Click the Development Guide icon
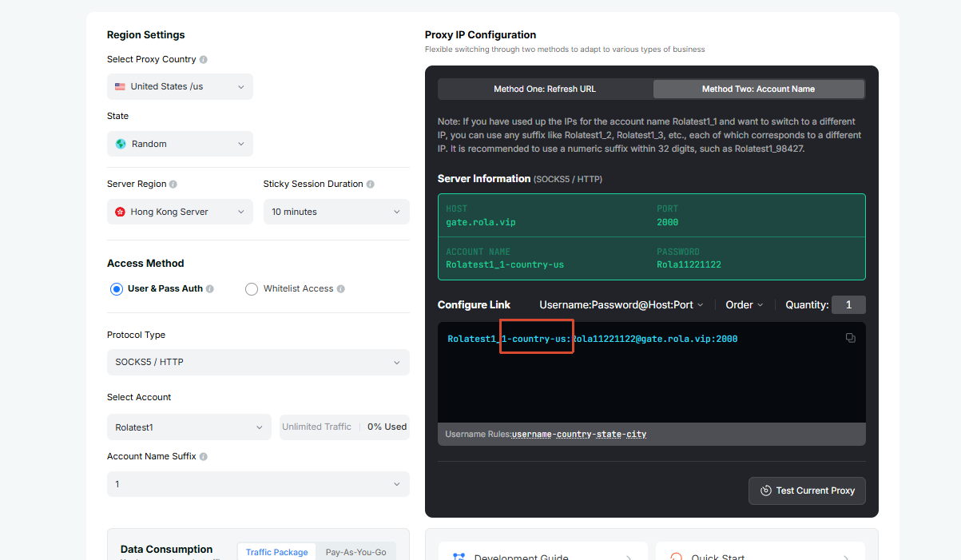961x560 pixels. point(459,557)
